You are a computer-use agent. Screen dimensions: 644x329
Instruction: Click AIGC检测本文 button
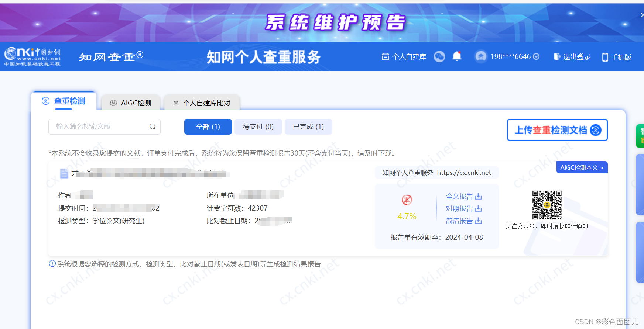coord(582,167)
